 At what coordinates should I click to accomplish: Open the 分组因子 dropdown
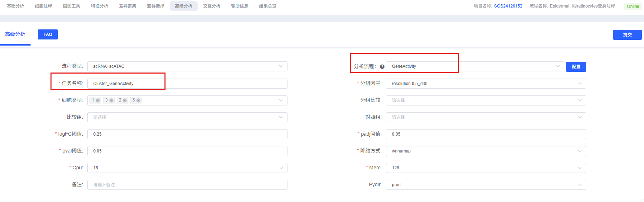(486, 84)
